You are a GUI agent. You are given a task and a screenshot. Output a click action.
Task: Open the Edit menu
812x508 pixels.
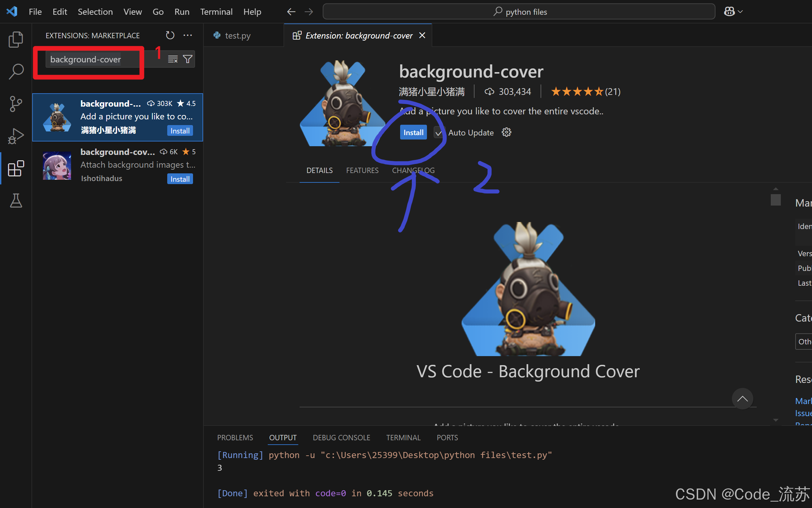click(x=60, y=12)
